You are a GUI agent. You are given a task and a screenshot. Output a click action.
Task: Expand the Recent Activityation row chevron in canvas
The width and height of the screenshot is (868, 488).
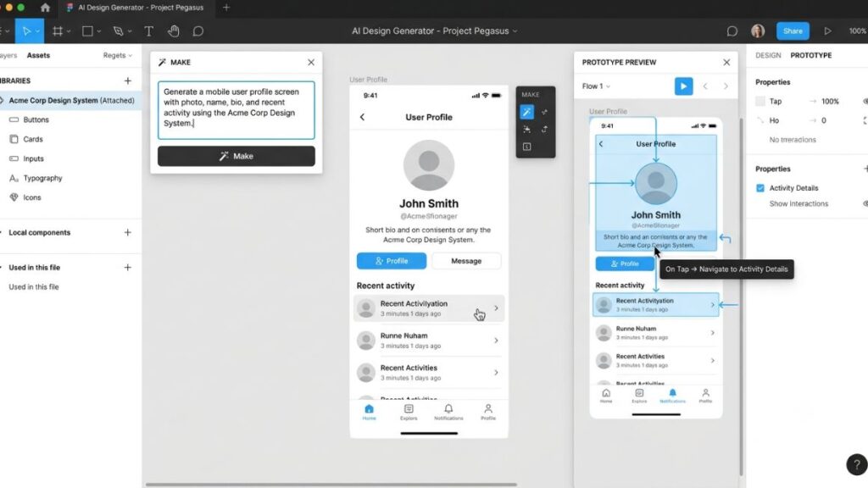pyautogui.click(x=496, y=308)
